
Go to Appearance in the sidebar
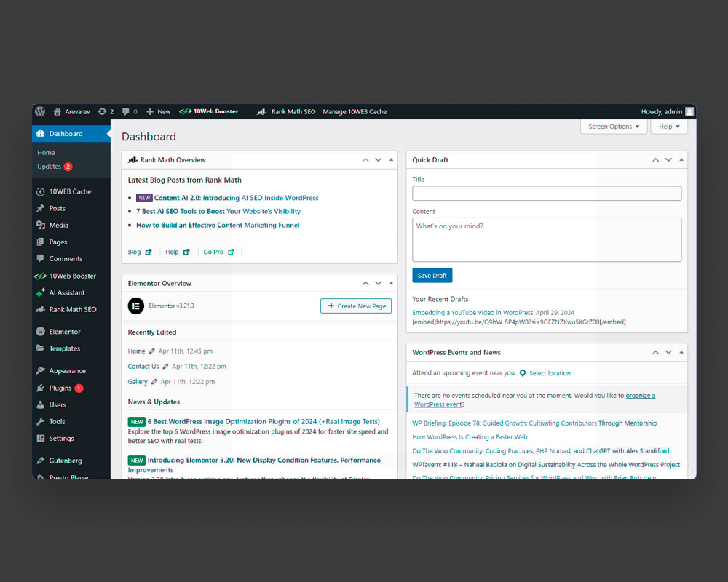67,371
